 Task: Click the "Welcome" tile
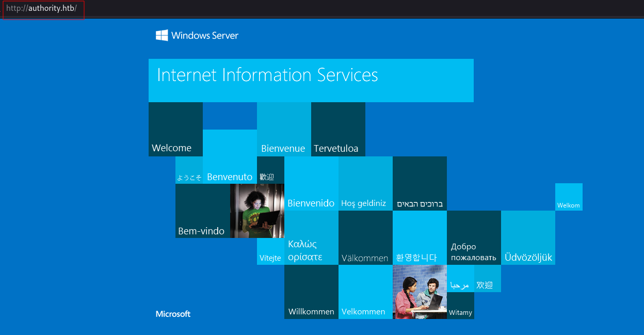click(175, 129)
